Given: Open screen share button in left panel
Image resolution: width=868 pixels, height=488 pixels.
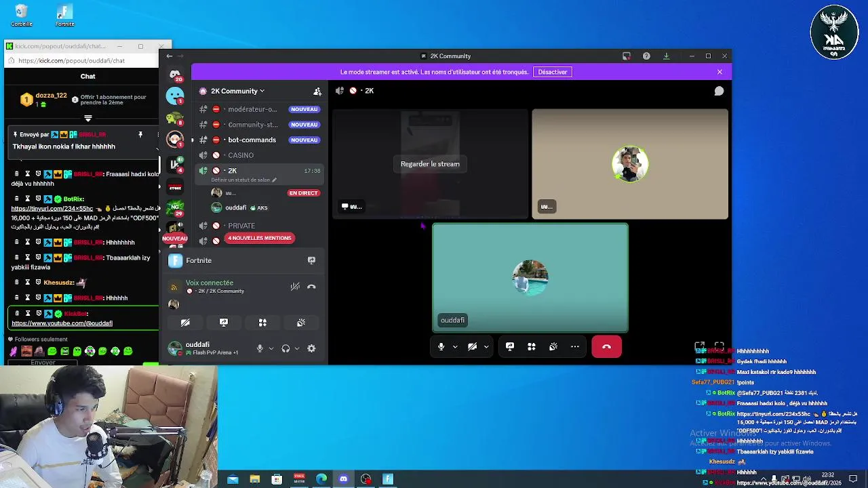Looking at the screenshot, I should pos(224,323).
